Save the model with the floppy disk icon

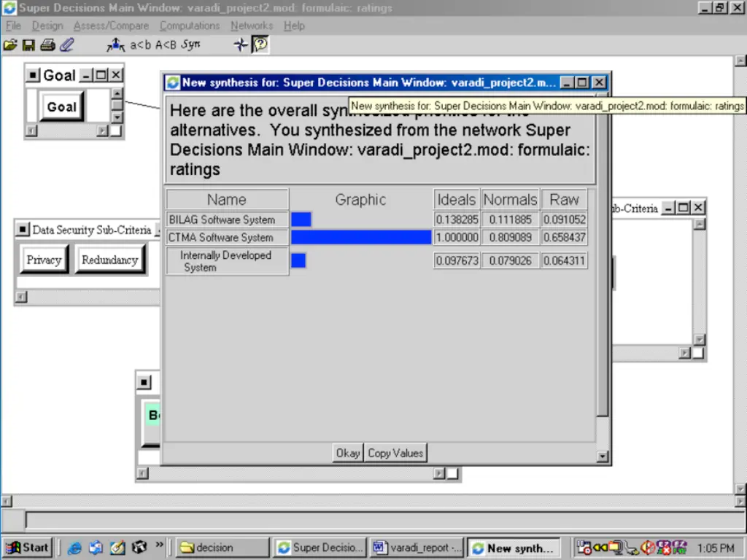[x=28, y=45]
